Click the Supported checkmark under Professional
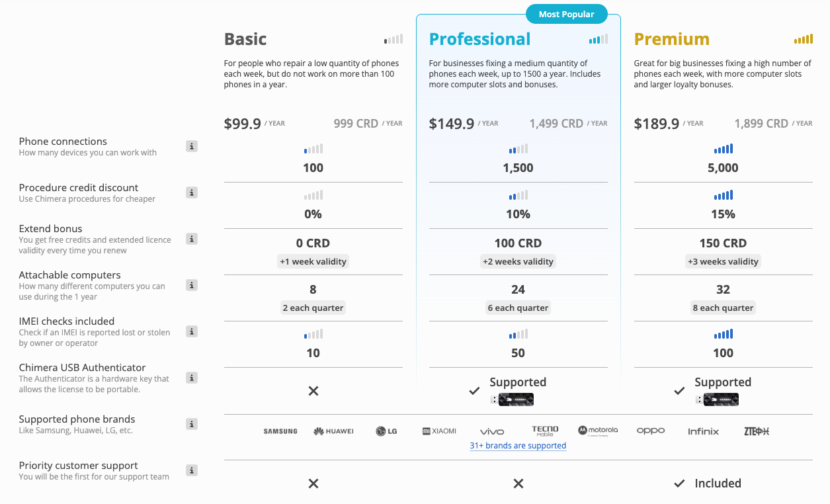This screenshot has width=830, height=504. coord(474,391)
